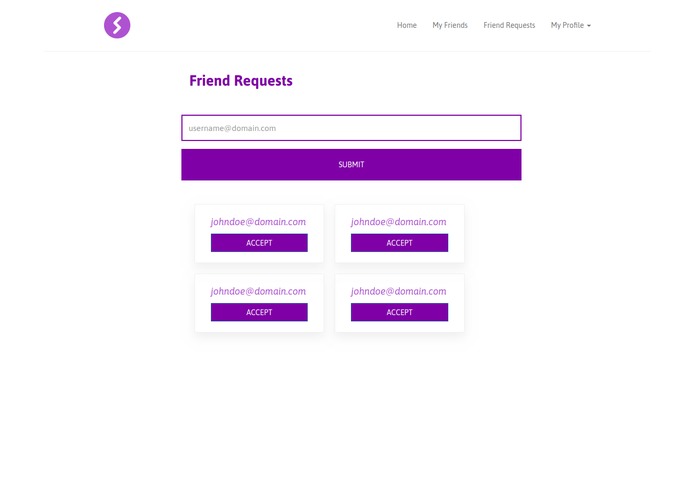
Task: Click the purple SUBMIT button
Action: (x=351, y=164)
